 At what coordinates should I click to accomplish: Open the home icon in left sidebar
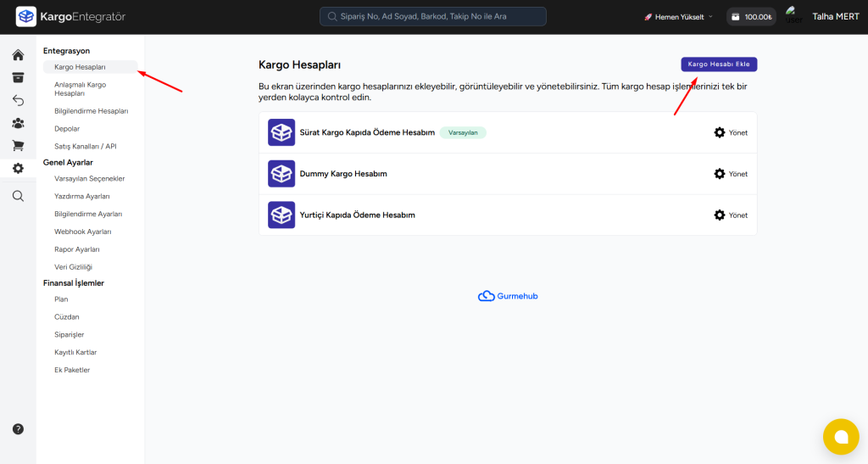18,55
